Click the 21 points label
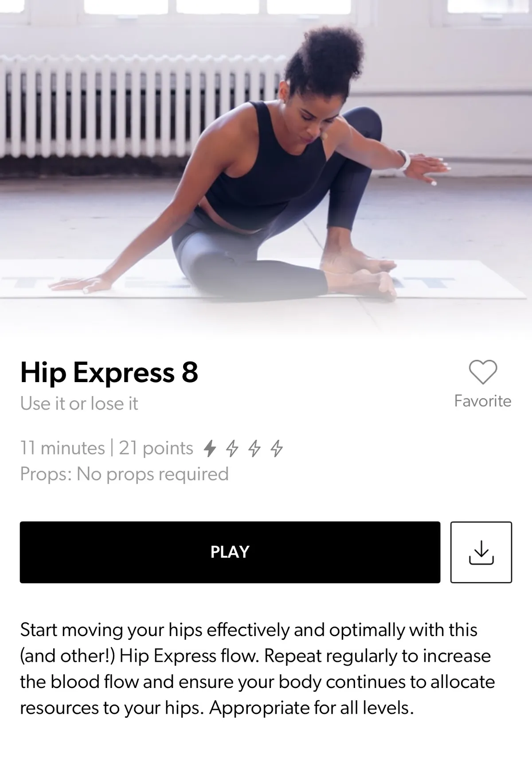The width and height of the screenshot is (532, 770). tap(156, 448)
